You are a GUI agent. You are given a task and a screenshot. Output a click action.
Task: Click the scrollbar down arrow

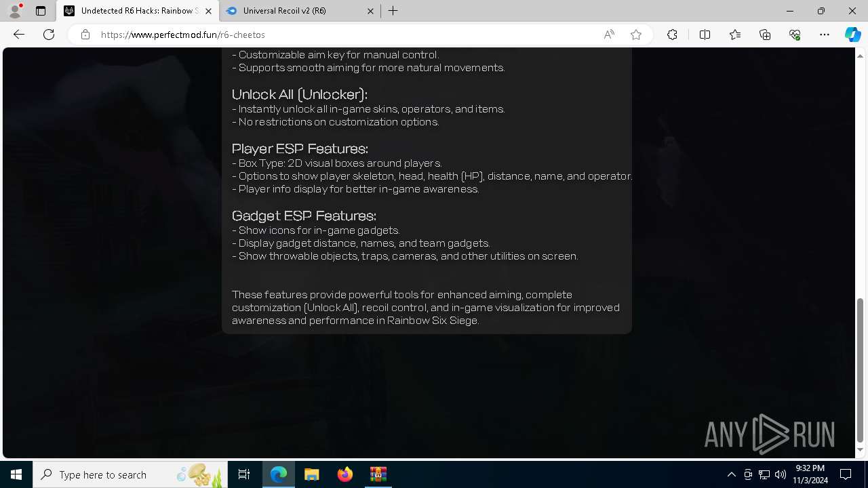pyautogui.click(x=861, y=450)
